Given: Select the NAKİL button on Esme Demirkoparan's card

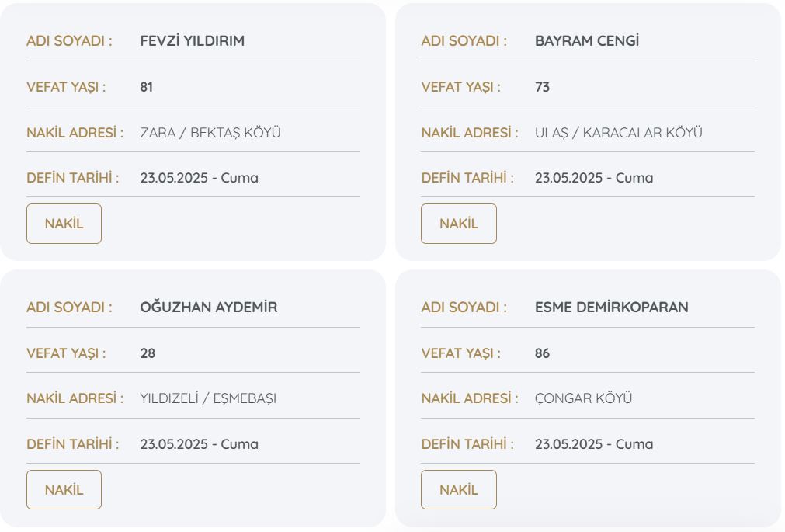Looking at the screenshot, I should [x=458, y=490].
